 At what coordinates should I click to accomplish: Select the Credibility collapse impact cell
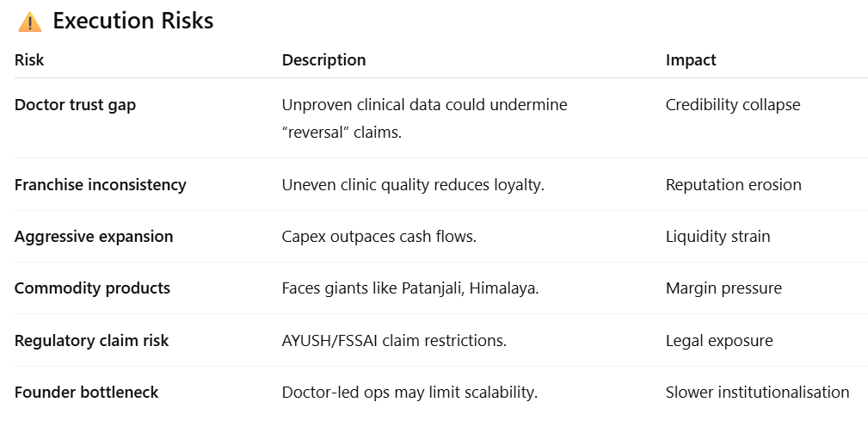[x=733, y=105]
